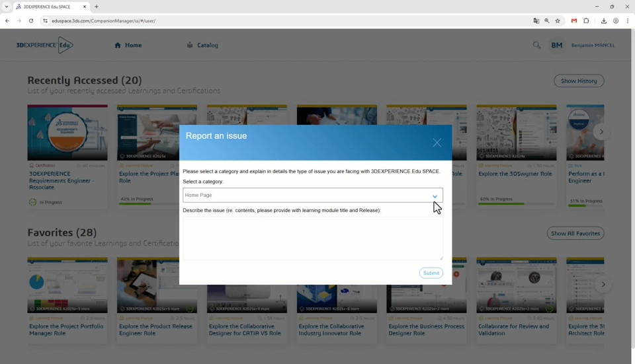The width and height of the screenshot is (635, 364).
Task: Submit the issue report
Action: coord(431,273)
